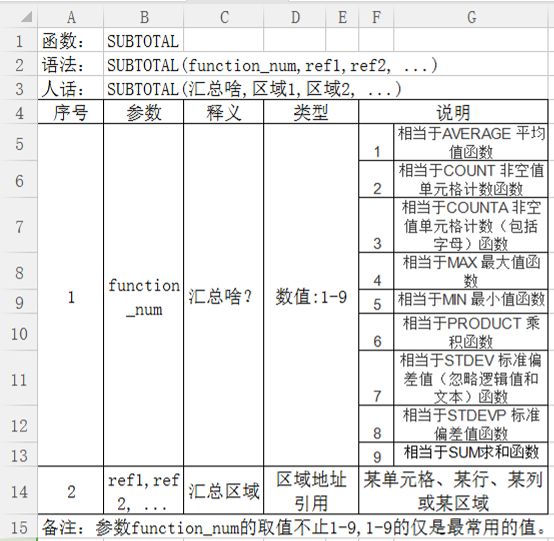The height and width of the screenshot is (541, 554).
Task: Click the function_num parameter cell
Action: [x=143, y=295]
